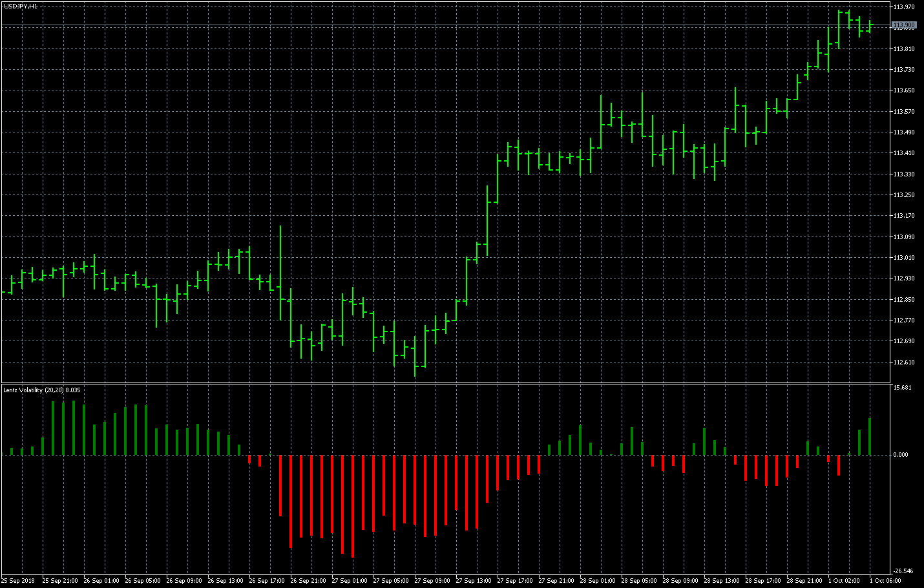Choose the 113.330 price scale value
The height and width of the screenshot is (588, 924).
tap(904, 174)
